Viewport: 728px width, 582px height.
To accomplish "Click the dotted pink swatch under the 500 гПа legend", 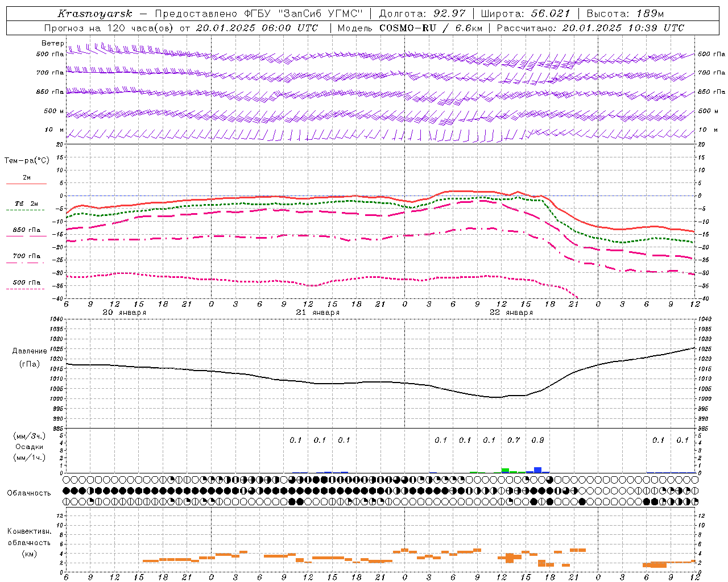I will (25, 289).
